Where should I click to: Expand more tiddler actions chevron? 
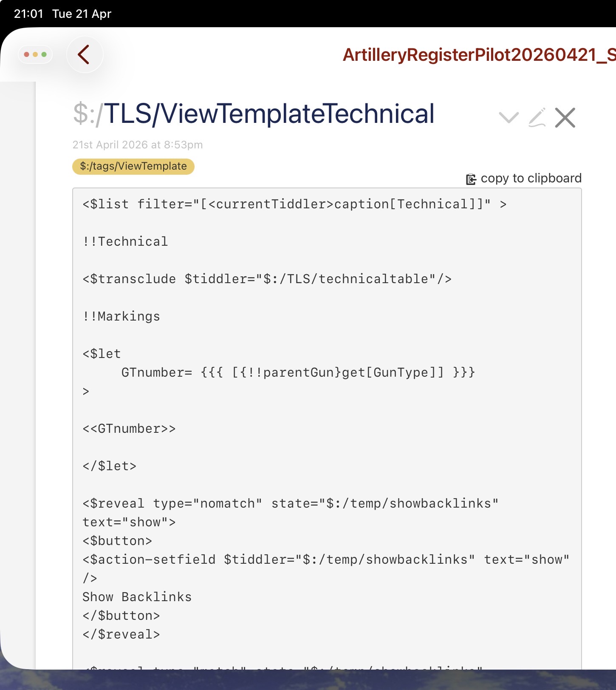click(509, 118)
